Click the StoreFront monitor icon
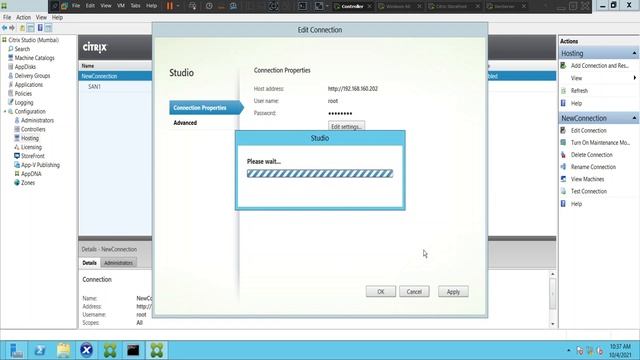This screenshot has height=360, width=640. [17, 156]
